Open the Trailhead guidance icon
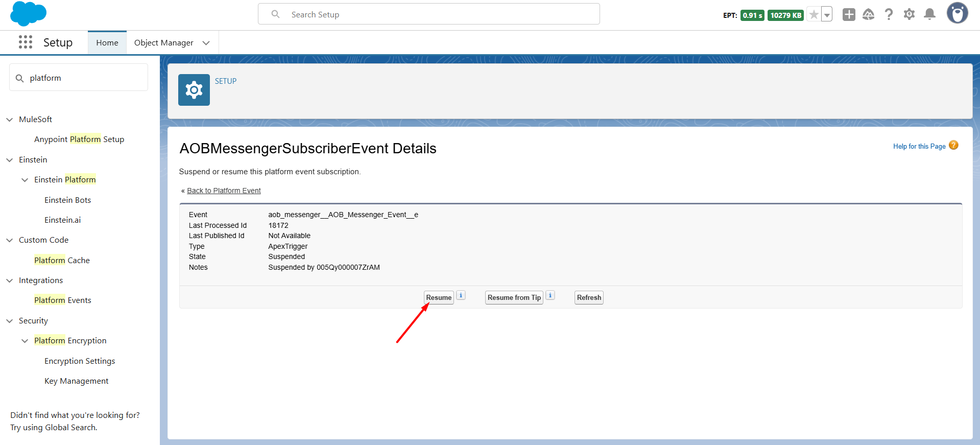 [869, 14]
